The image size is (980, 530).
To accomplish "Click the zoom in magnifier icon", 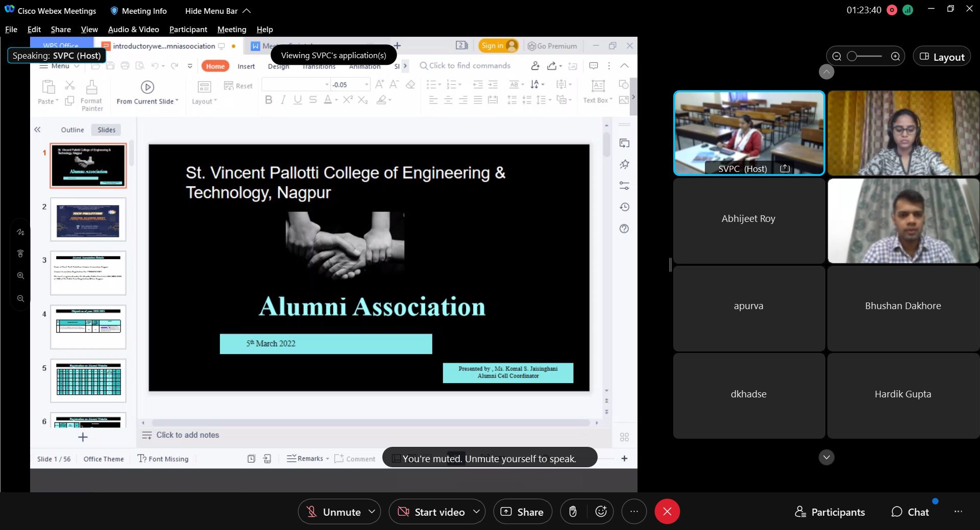I will tap(20, 275).
